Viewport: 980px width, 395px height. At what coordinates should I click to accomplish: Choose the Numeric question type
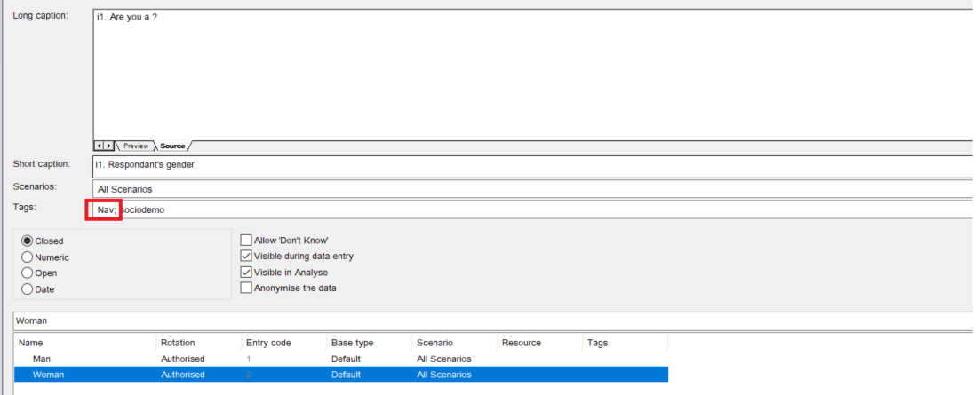coord(27,257)
